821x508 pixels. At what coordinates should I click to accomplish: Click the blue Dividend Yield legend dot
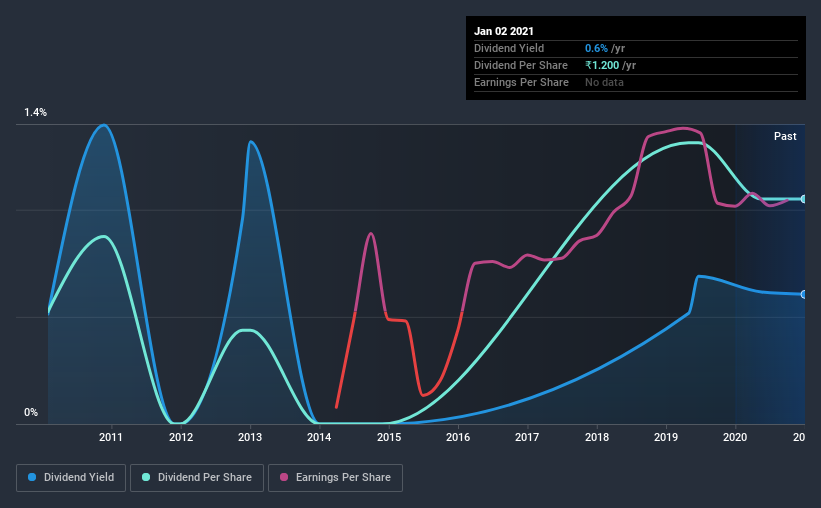click(32, 477)
